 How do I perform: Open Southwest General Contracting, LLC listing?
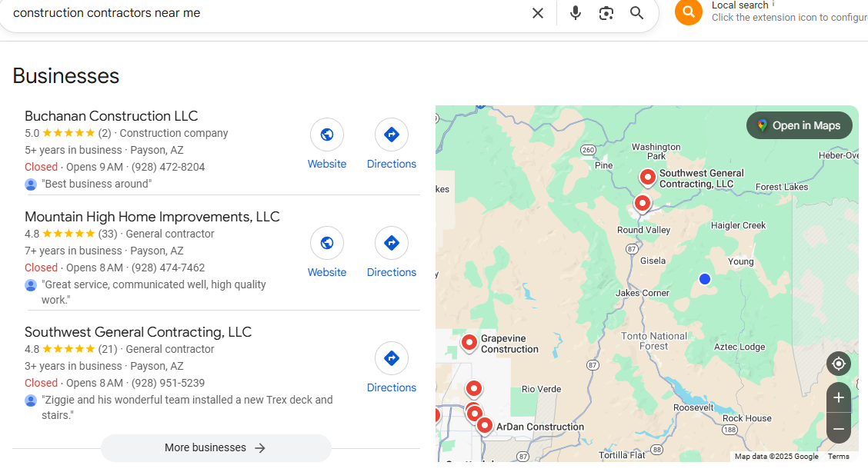[x=139, y=332]
